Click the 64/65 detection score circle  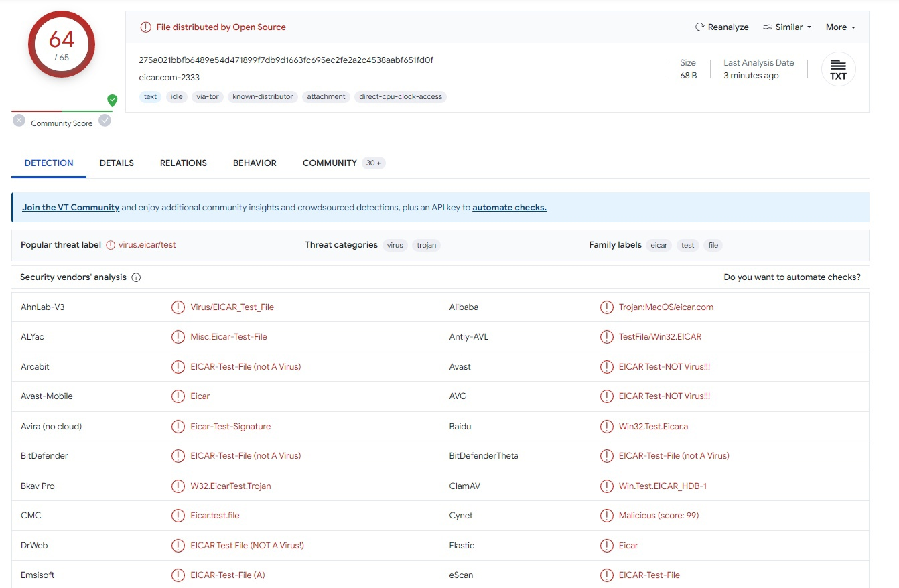[x=61, y=44]
